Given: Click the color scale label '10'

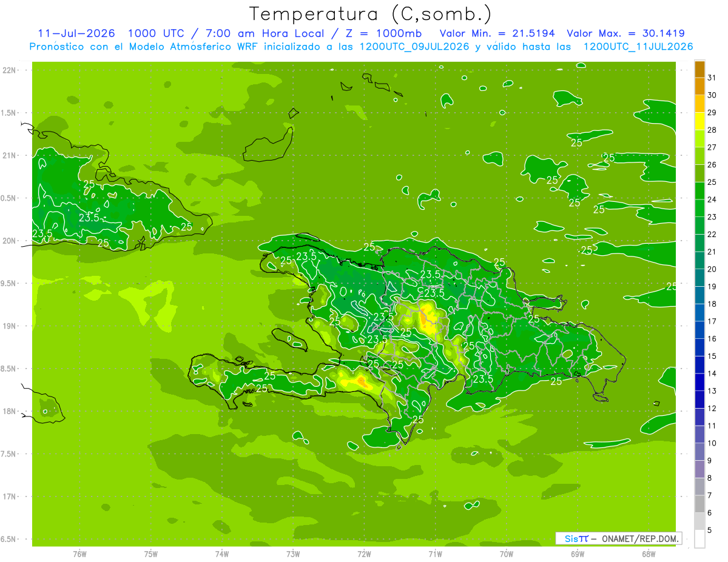Looking at the screenshot, I should 712,443.
